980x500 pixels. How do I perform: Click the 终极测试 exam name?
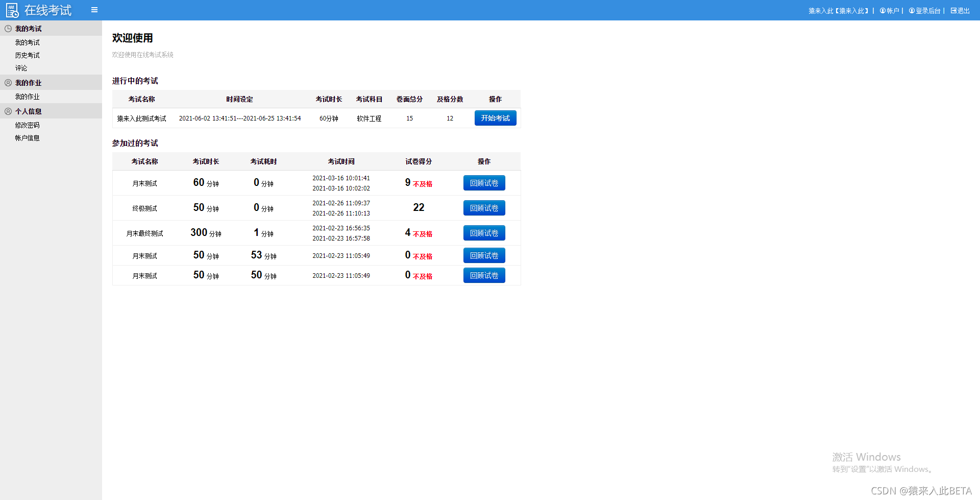coord(144,208)
